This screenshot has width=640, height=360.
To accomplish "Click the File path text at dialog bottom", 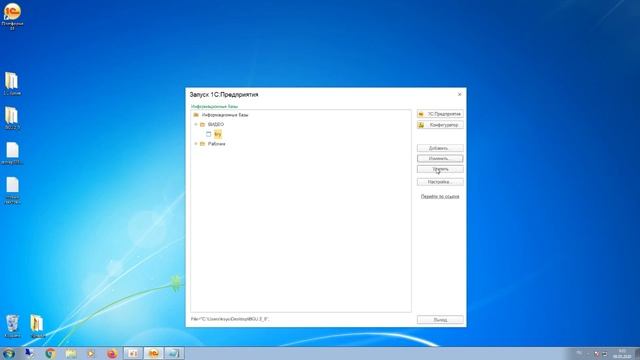I will click(x=230, y=319).
